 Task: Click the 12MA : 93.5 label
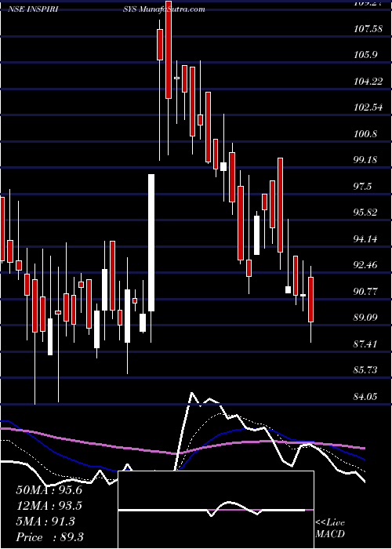coord(49,506)
